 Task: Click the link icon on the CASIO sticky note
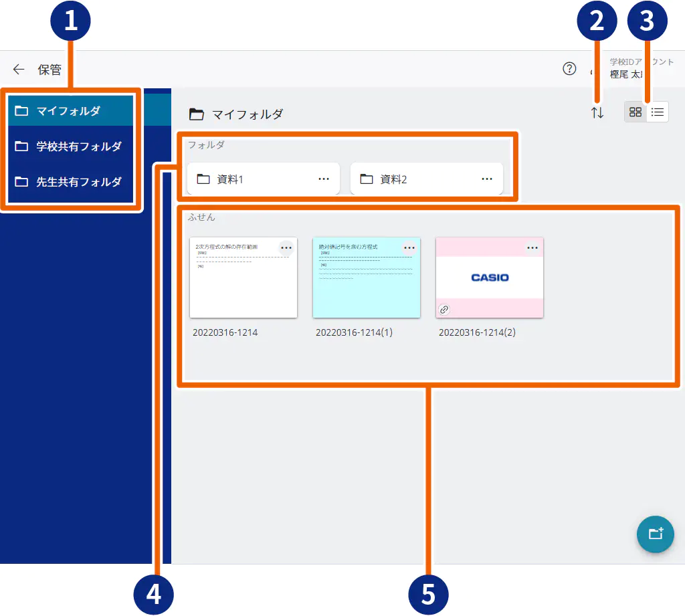tap(444, 309)
